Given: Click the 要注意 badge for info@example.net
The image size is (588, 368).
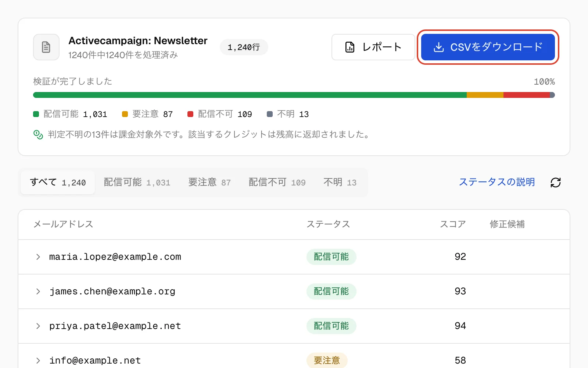Looking at the screenshot, I should pyautogui.click(x=327, y=361).
